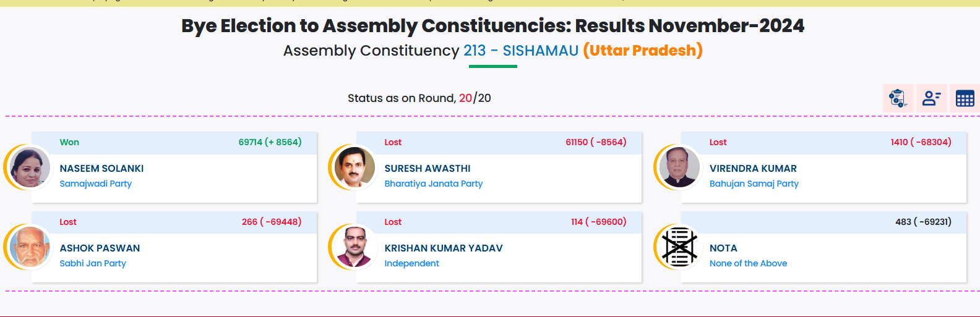Click the Samajwadi Party label
This screenshot has width=980, height=317.
click(x=95, y=184)
